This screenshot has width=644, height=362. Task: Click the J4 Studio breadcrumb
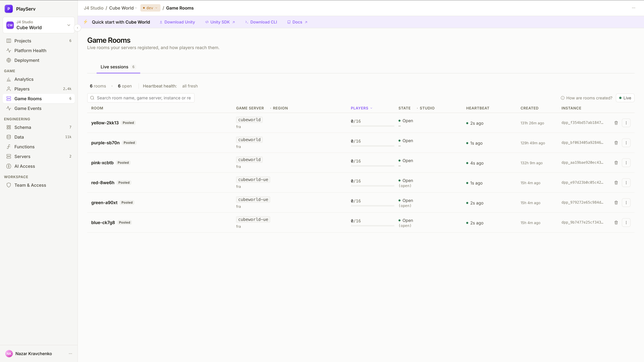tap(94, 8)
